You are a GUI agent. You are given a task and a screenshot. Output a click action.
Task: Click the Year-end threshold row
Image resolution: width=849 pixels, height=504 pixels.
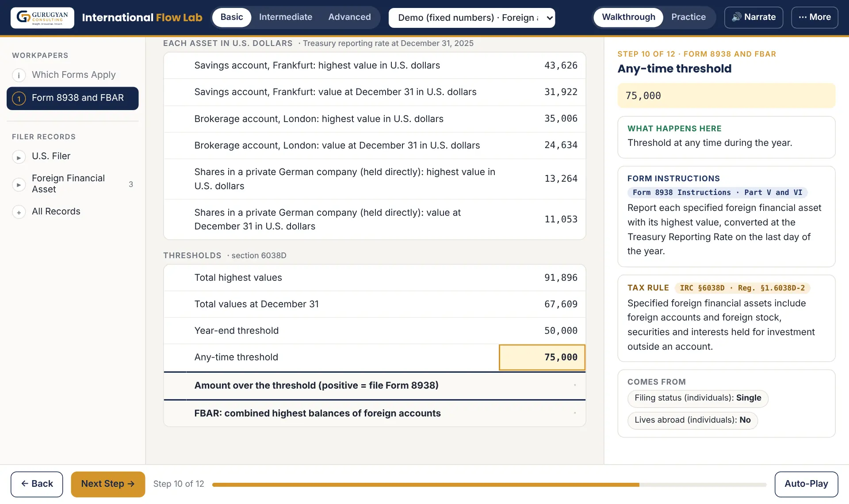tap(375, 331)
